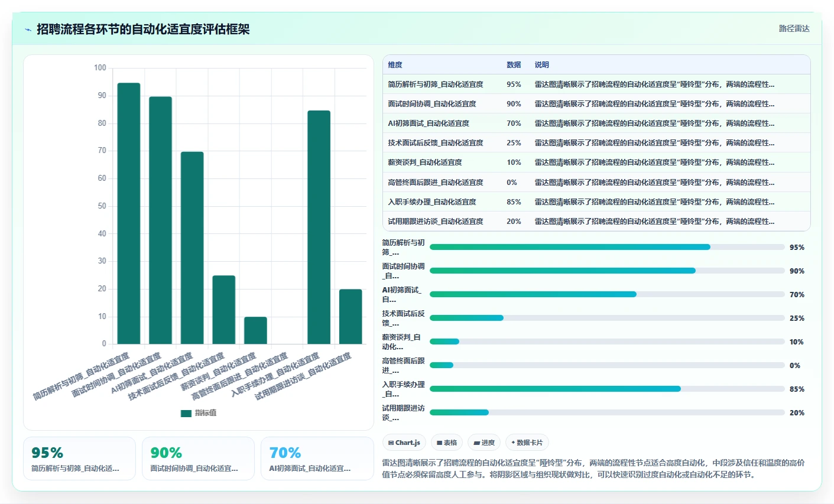This screenshot has width=834, height=504.
Task: Toggle the 指标值 legend swatch under the chart
Action: 186,413
